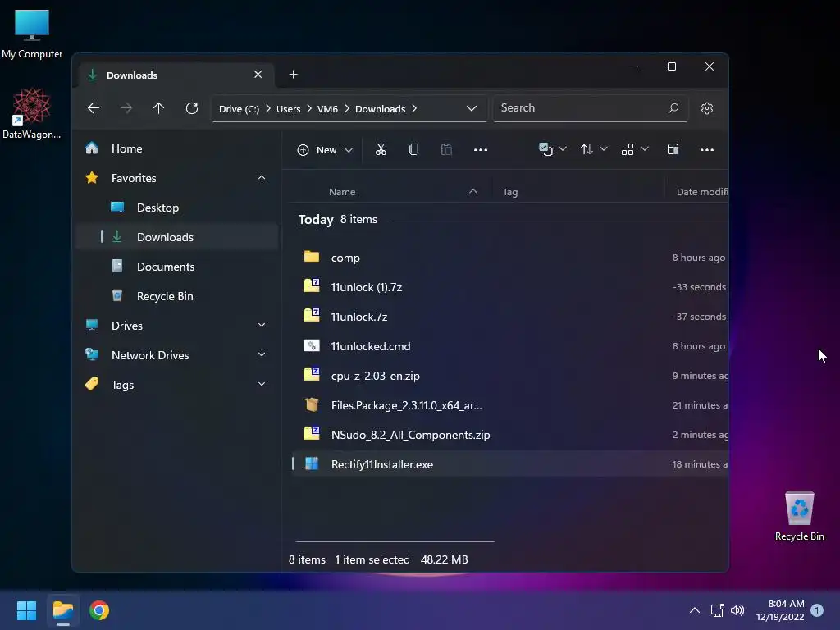Go up one folder level
Screen dimensions: 840x630
pyautogui.click(x=158, y=108)
